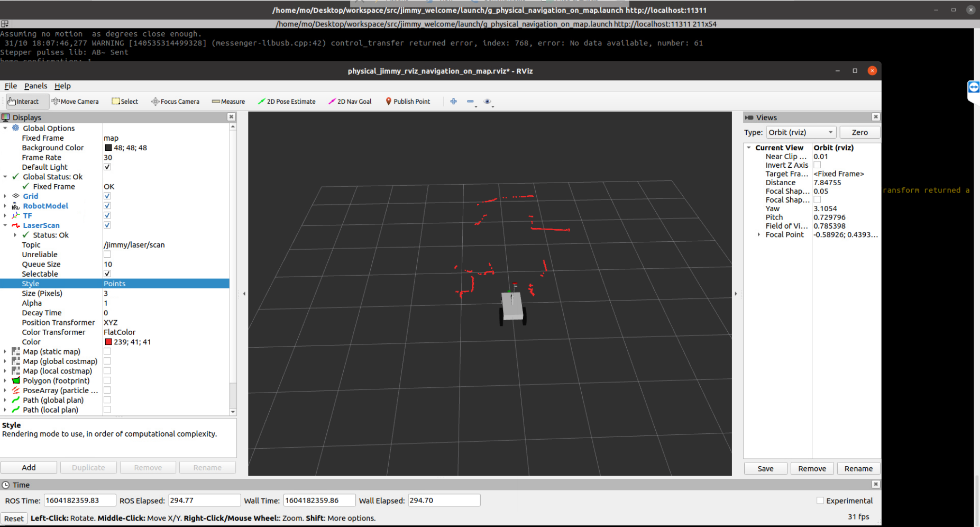Viewport: 980px width, 527px height.
Task: Activate the Focus Camera tool
Action: 175,102
